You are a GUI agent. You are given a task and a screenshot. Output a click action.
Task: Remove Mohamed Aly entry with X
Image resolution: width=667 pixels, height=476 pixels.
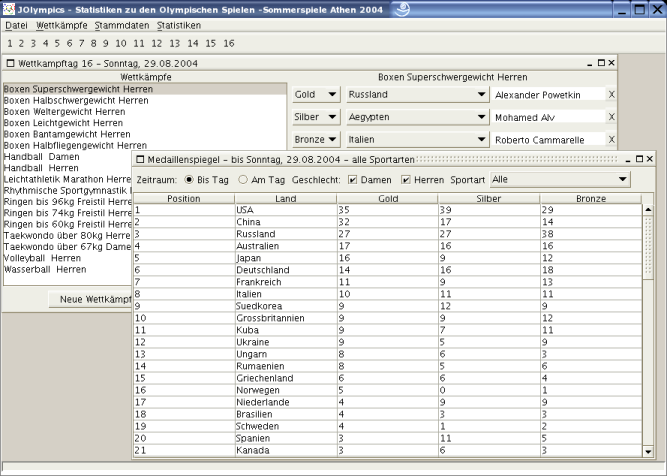coord(611,117)
